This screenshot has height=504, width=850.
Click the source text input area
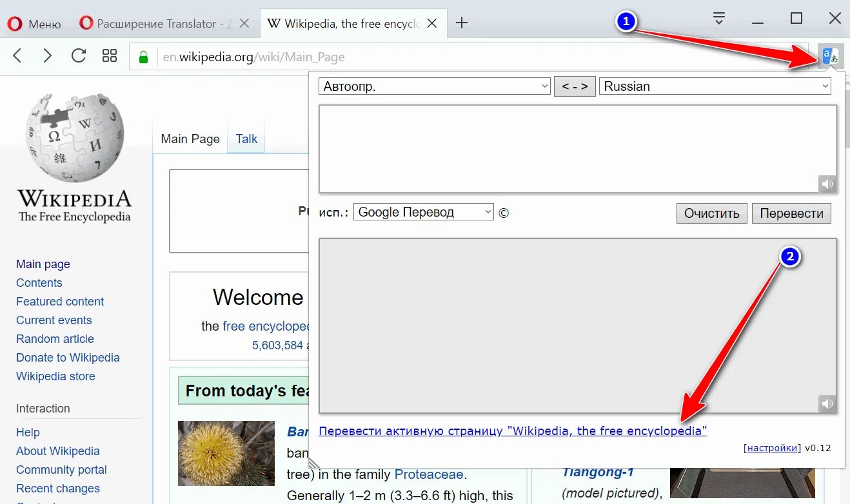point(578,149)
